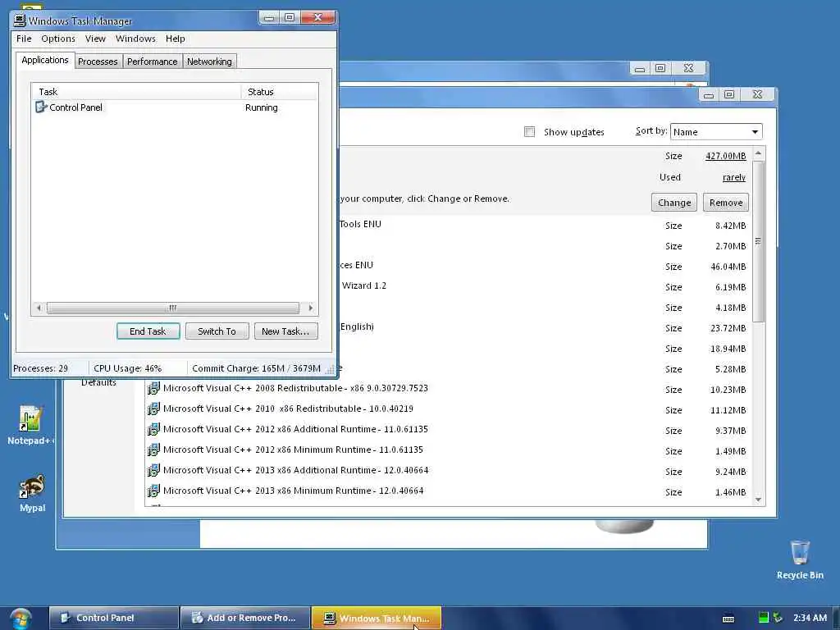Open the Windows menu in Task Manager
This screenshot has width=840, height=630.
point(135,39)
